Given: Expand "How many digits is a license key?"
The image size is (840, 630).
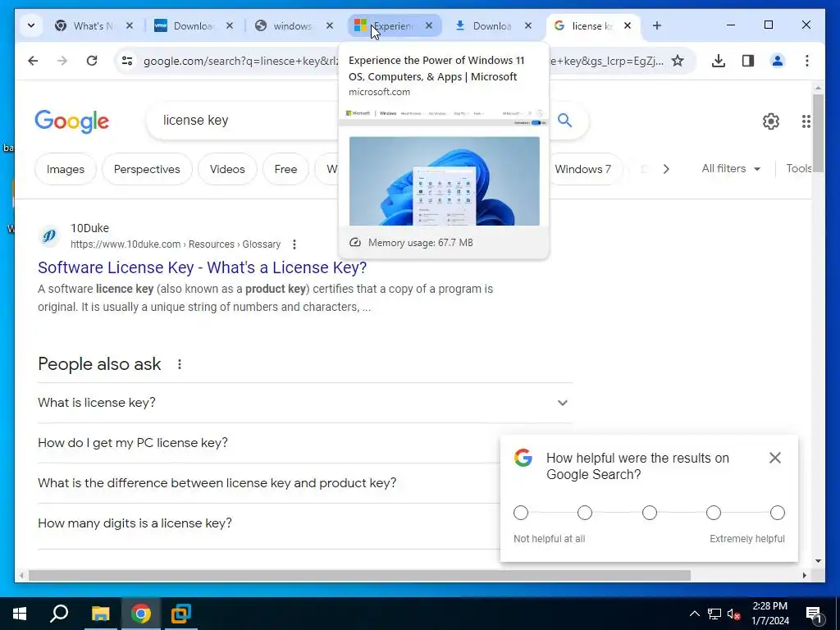Looking at the screenshot, I should click(x=268, y=523).
